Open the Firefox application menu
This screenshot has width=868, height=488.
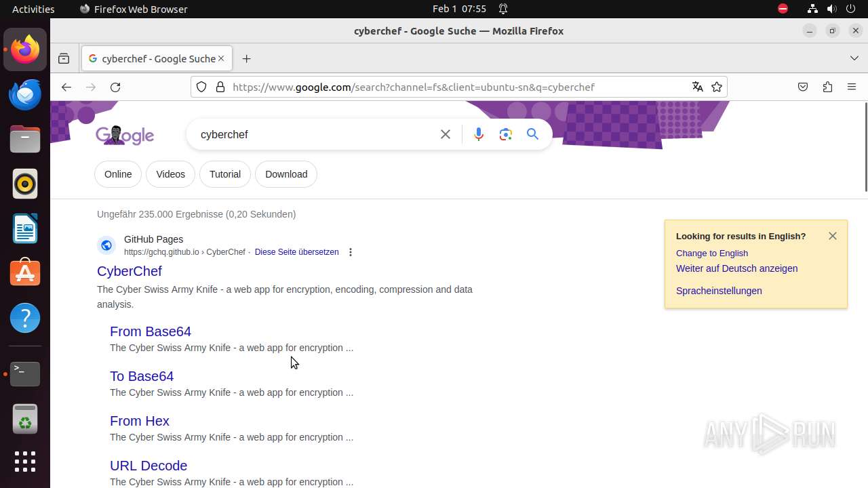(x=852, y=87)
